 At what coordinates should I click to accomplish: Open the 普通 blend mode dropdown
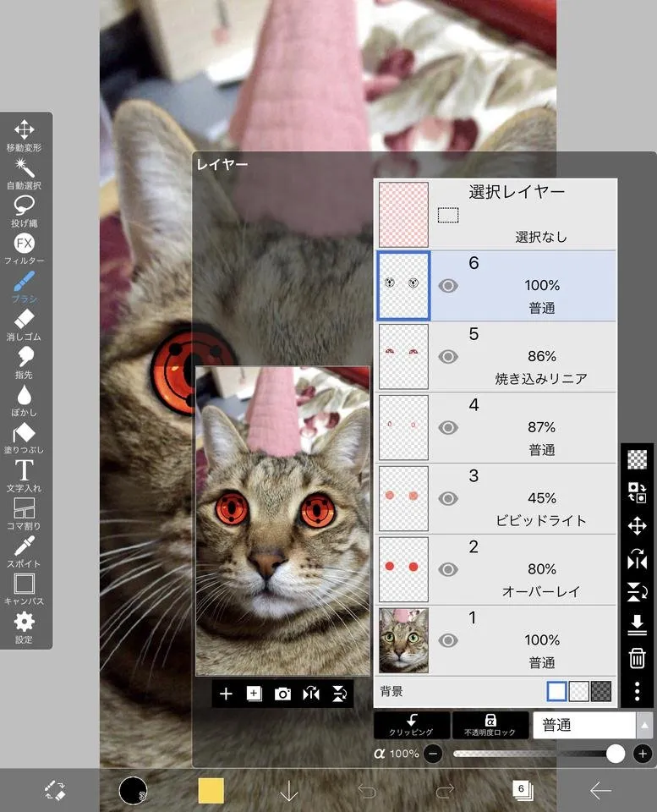click(x=584, y=725)
